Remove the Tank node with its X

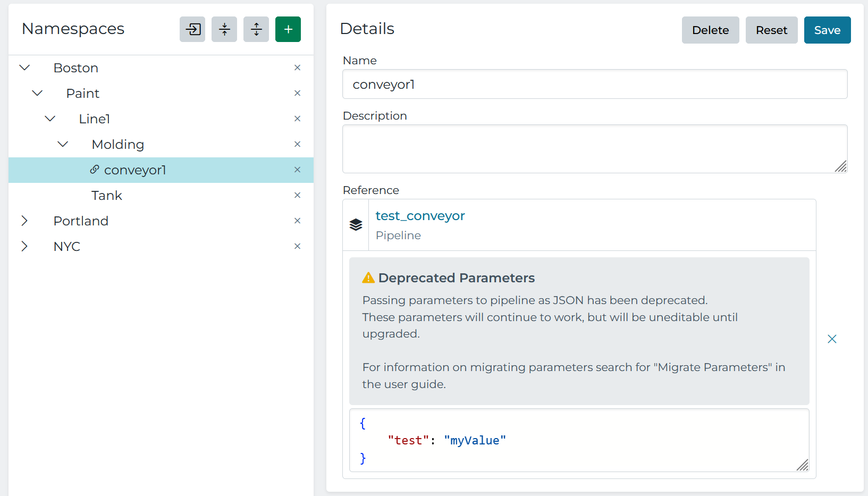[298, 195]
